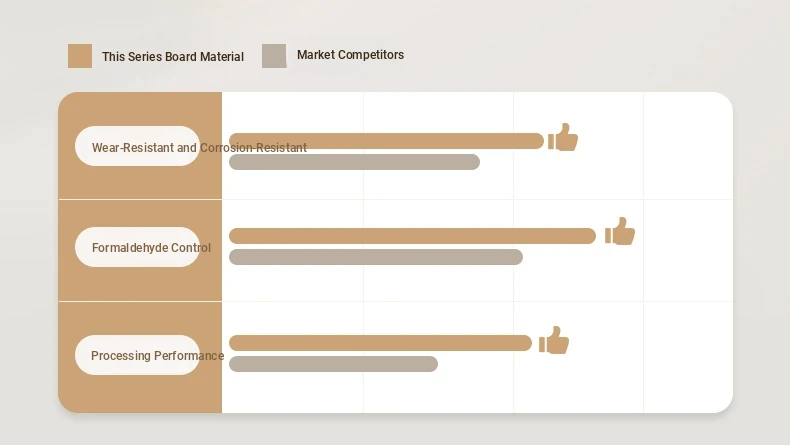Click the gray competitor bar in the Processing Performance row
Viewport: 790px width, 445px height.
coord(333,364)
